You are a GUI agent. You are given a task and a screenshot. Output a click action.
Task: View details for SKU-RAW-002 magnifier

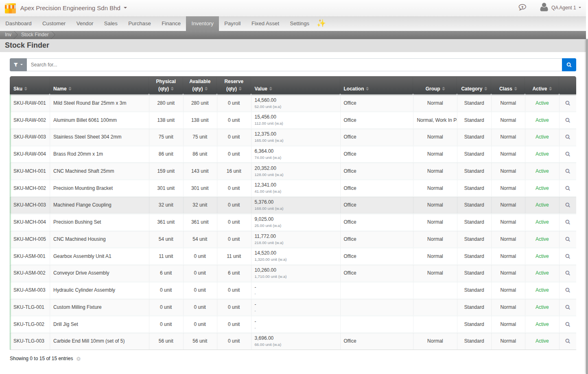coord(568,120)
